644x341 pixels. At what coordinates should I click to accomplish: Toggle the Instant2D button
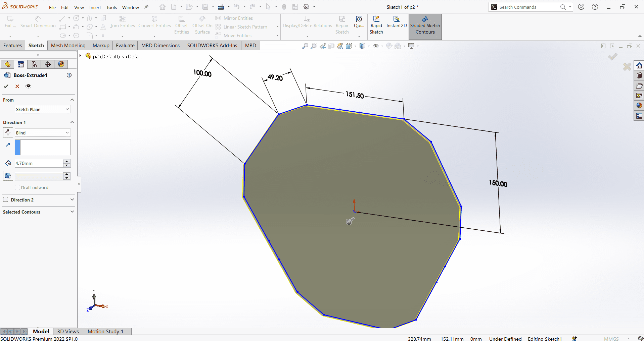coord(397,23)
